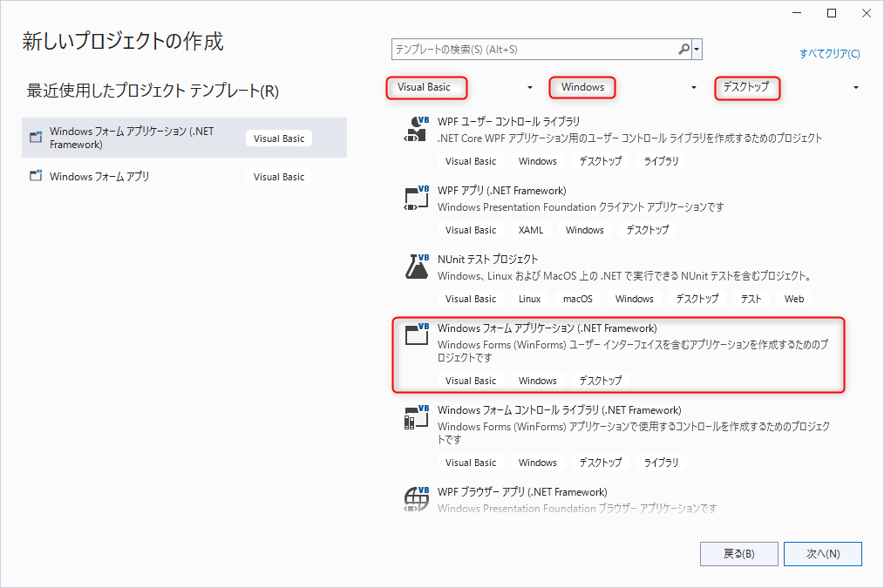Click the 次へ(N) button

click(x=823, y=554)
